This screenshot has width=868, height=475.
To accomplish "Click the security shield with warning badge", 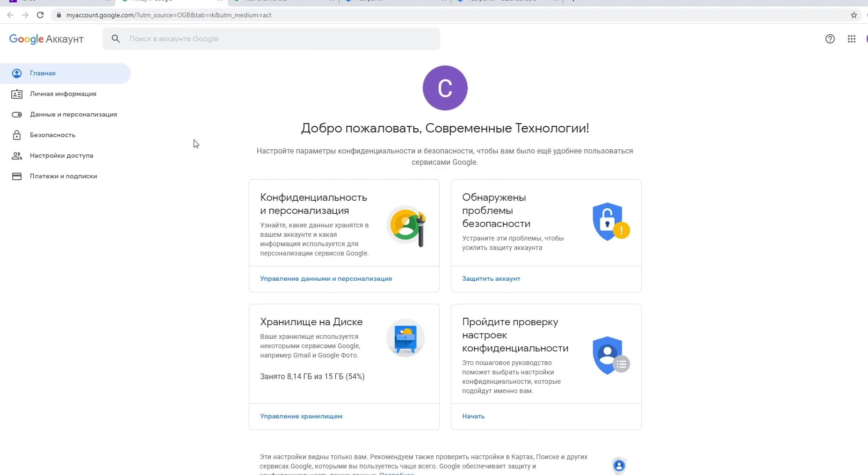I will [611, 222].
